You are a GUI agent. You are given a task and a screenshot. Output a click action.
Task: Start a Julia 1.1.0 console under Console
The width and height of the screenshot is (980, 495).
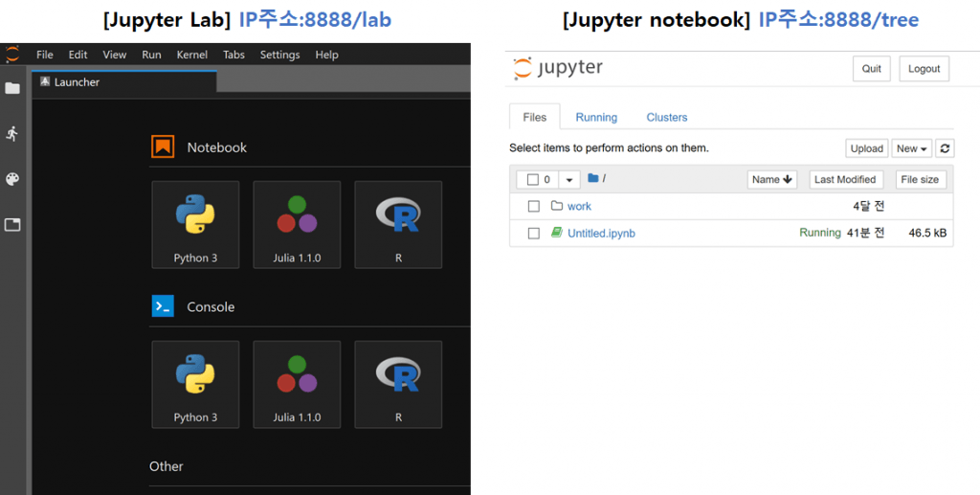click(297, 384)
